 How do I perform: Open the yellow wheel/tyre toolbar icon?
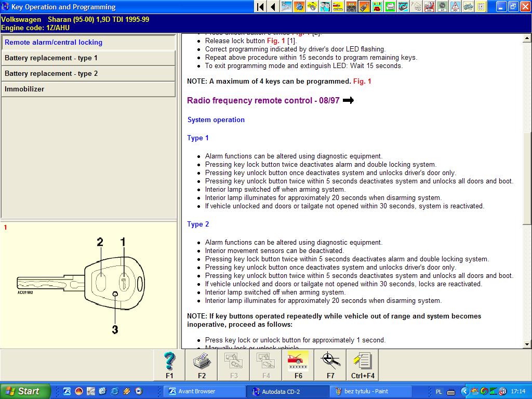[312, 6]
